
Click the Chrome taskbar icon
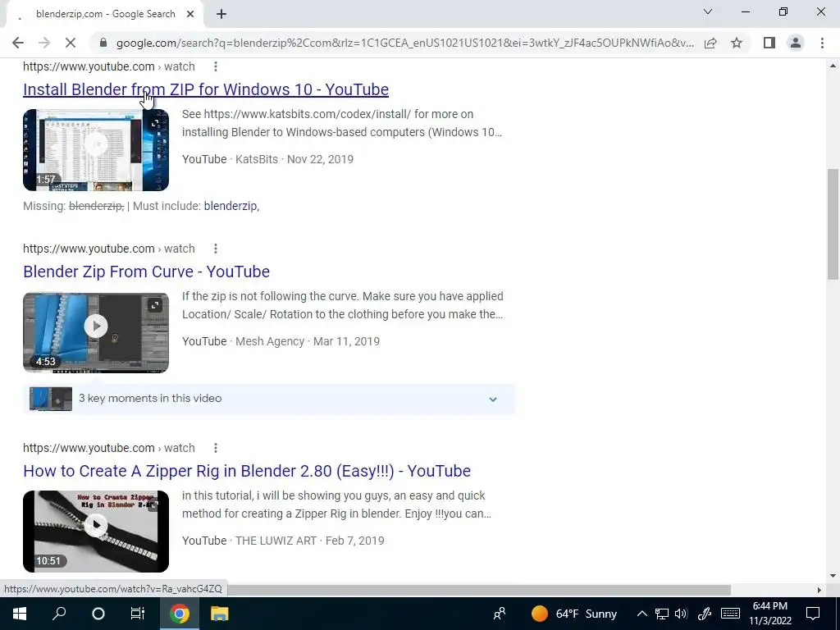pos(180,614)
